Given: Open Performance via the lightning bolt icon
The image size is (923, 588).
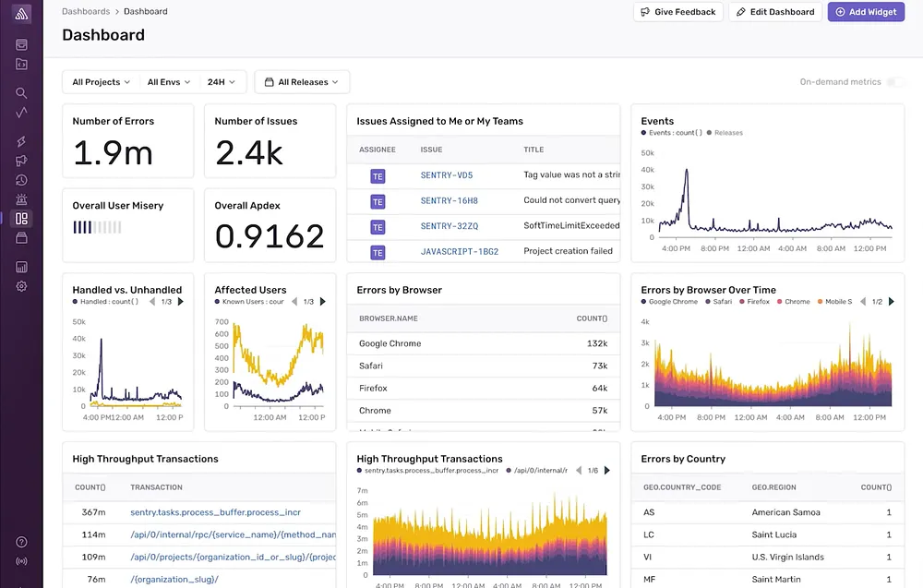Looking at the screenshot, I should (x=21, y=141).
